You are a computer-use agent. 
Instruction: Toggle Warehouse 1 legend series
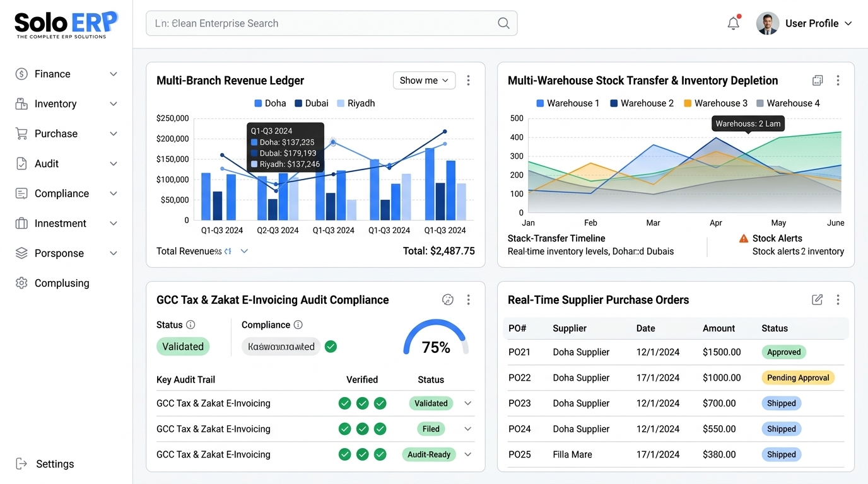coord(568,103)
